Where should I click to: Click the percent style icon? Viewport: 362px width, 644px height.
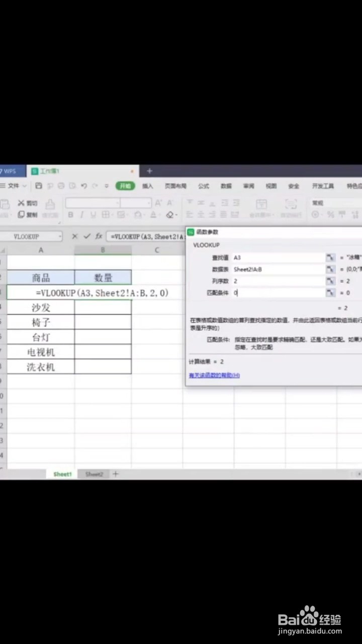[x=330, y=215]
